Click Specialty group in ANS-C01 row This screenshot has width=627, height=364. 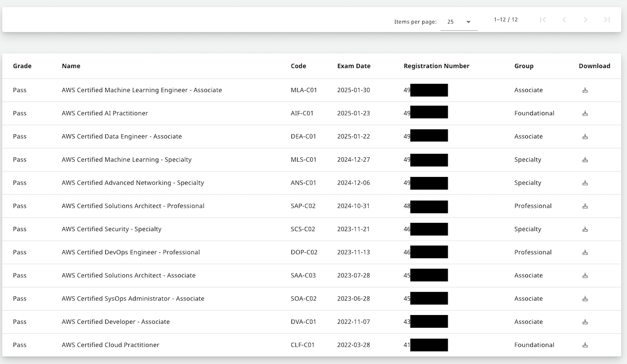(x=528, y=183)
